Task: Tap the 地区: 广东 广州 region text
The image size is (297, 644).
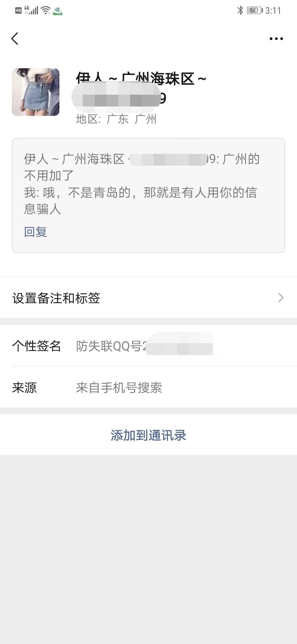Action: (116, 119)
